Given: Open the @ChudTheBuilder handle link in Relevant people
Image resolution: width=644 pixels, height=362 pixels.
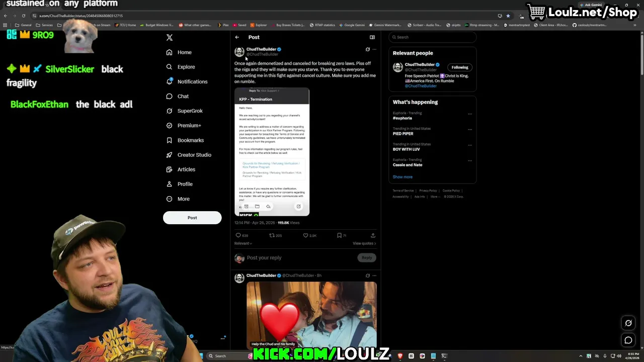Looking at the screenshot, I should (421, 86).
